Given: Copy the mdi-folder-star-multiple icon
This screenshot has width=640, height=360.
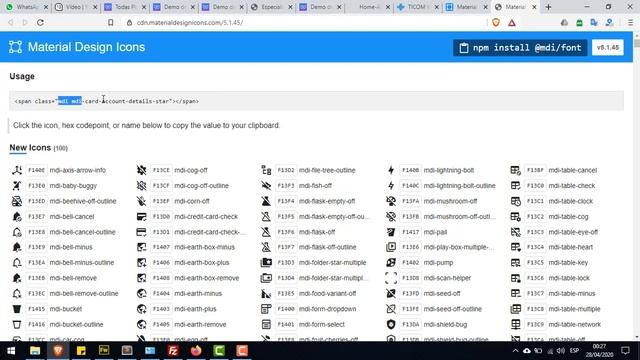Looking at the screenshot, I should tap(266, 262).
